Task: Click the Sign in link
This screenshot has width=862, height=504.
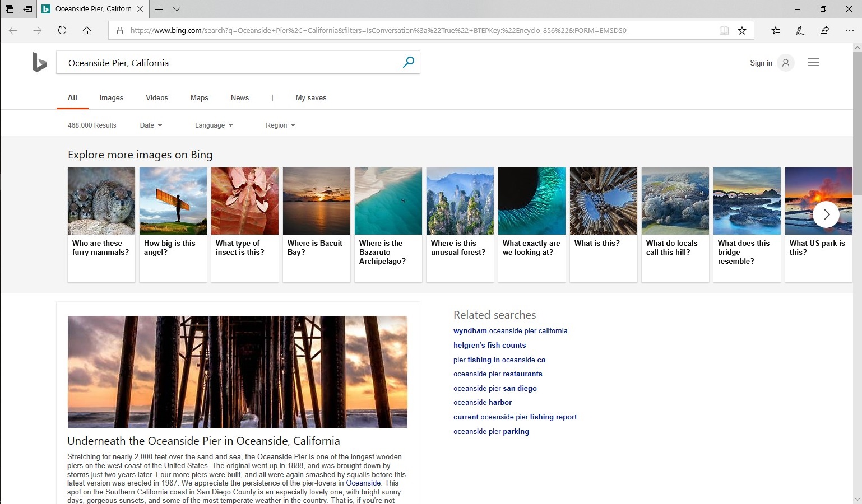Action: click(761, 63)
